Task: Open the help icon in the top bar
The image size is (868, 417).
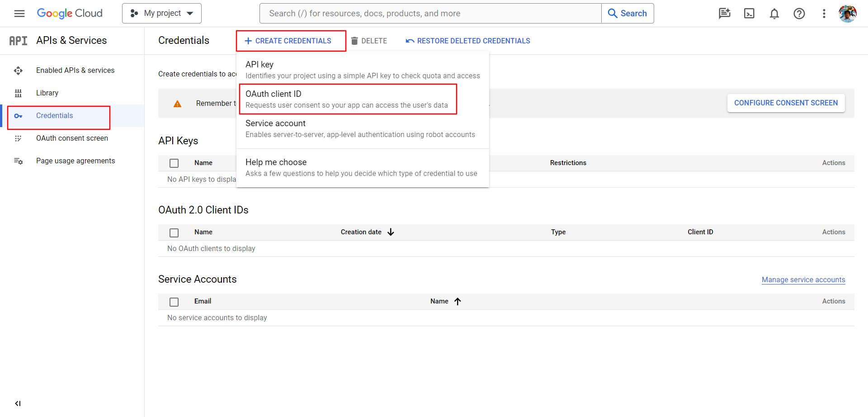Action: (x=799, y=13)
